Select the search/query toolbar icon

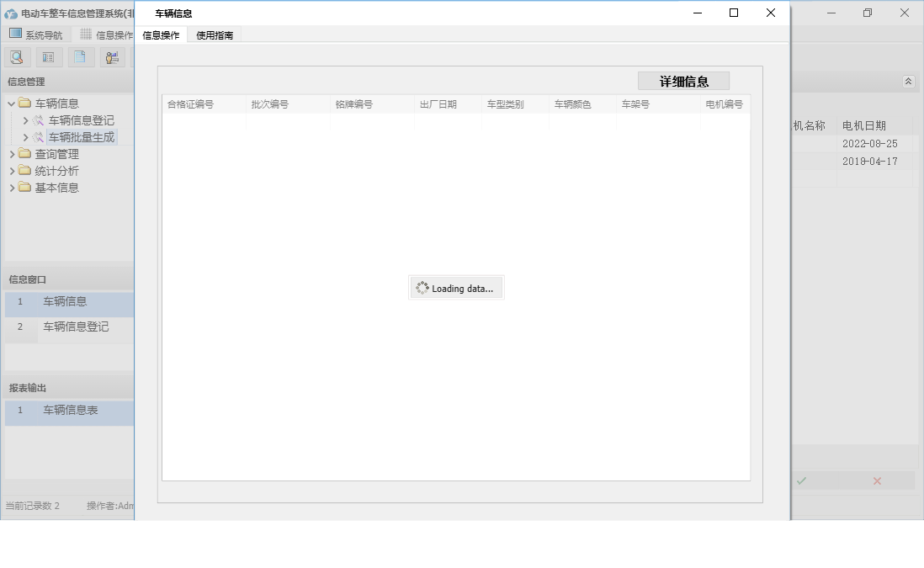click(17, 56)
